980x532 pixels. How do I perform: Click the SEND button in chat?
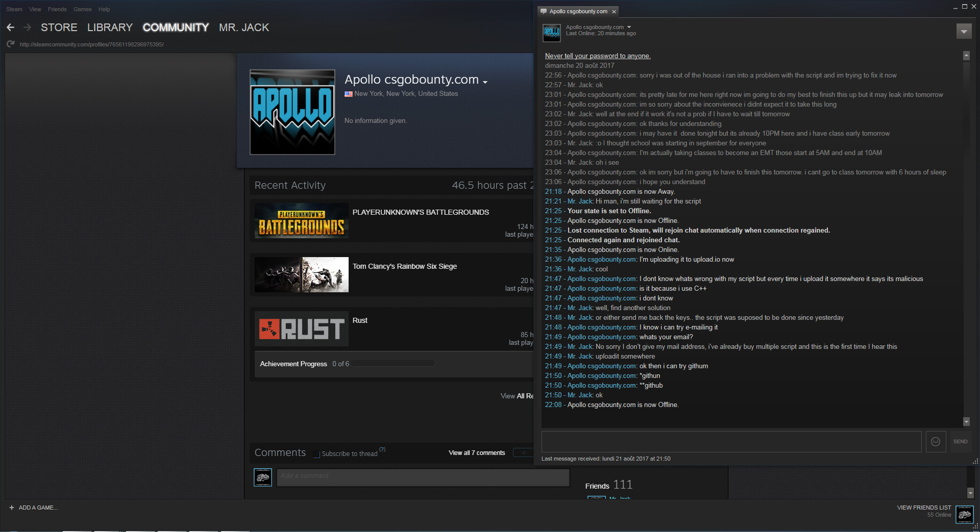(x=960, y=442)
